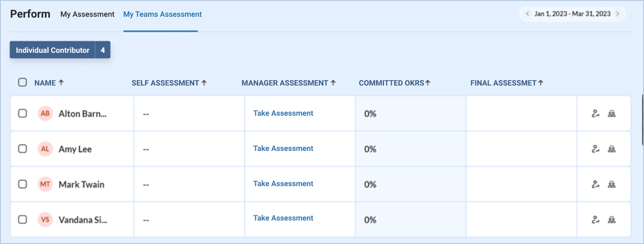This screenshot has height=244, width=644.
Task: Go to previous date range with left chevron
Action: coord(527,14)
